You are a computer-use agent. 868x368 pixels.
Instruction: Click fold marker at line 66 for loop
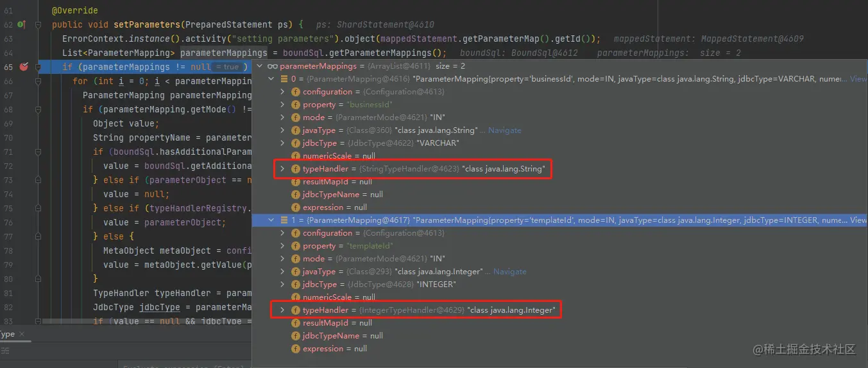[x=38, y=81]
